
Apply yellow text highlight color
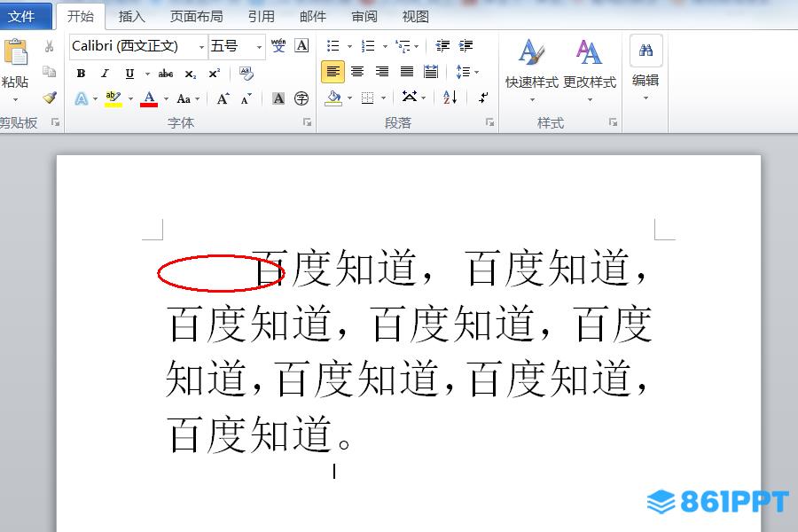[113, 98]
